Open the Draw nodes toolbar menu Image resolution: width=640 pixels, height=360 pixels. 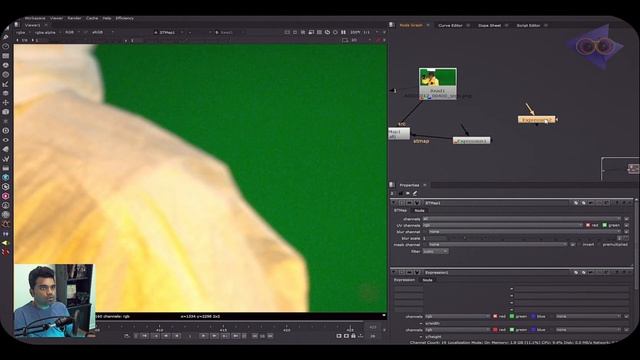(6, 37)
